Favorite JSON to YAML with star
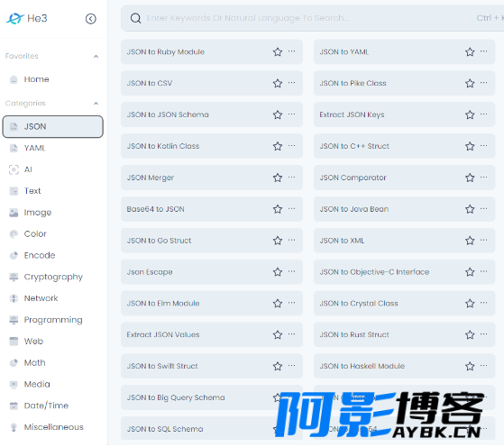 point(470,51)
